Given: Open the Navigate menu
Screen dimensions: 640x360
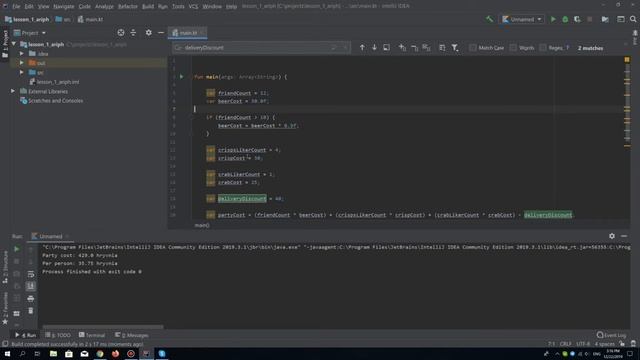Looking at the screenshot, I should point(64,6).
